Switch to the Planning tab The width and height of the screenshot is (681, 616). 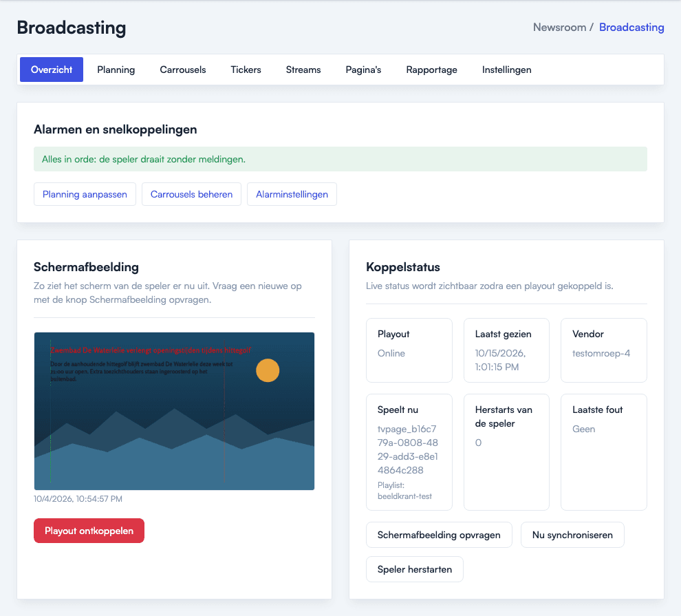[116, 70]
